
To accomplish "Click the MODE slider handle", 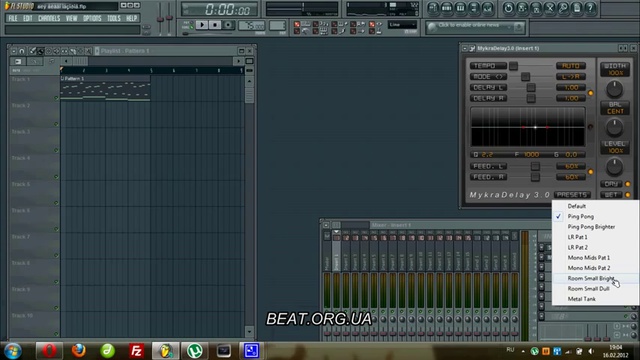I will pyautogui.click(x=525, y=76).
